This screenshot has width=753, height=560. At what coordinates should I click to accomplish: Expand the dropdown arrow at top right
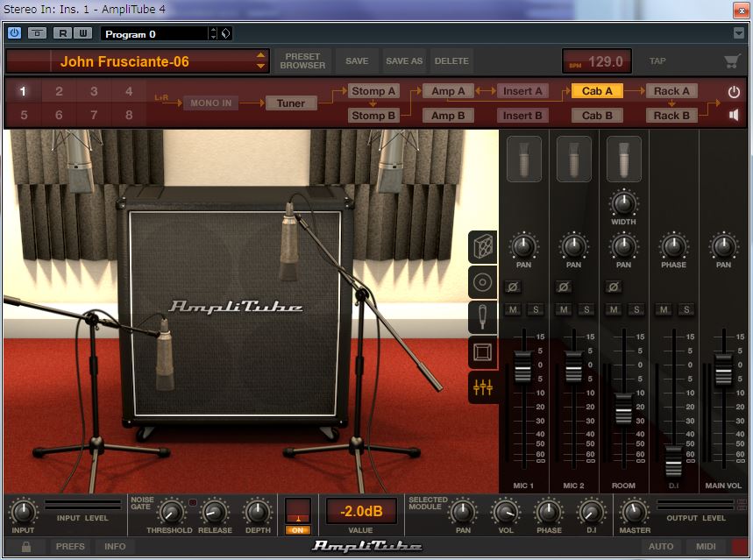736,32
